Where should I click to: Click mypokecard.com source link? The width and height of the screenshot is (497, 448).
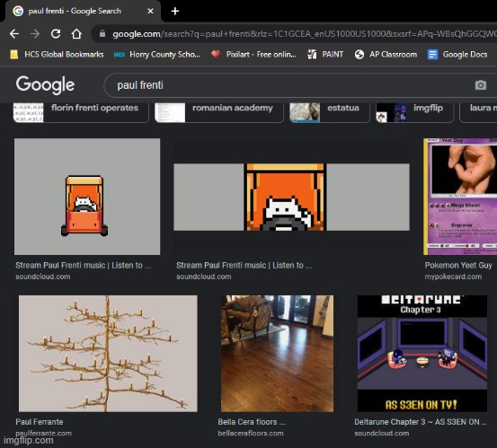(453, 277)
